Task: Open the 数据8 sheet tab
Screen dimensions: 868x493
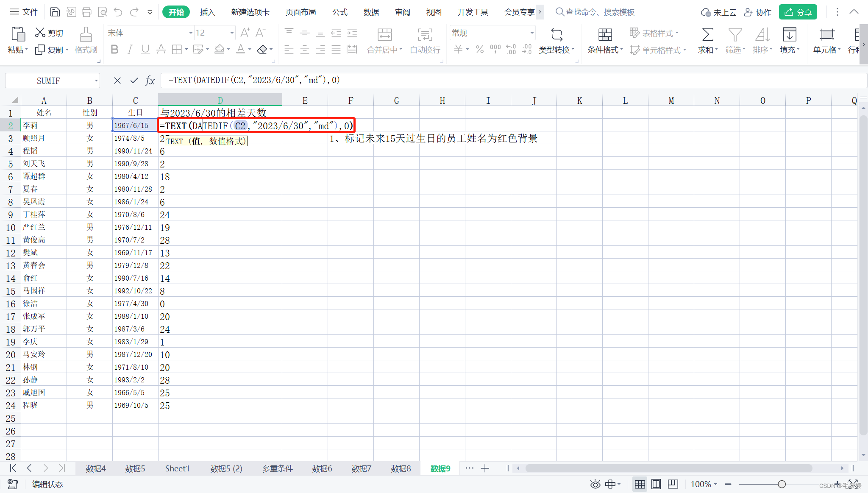Action: coord(401,468)
